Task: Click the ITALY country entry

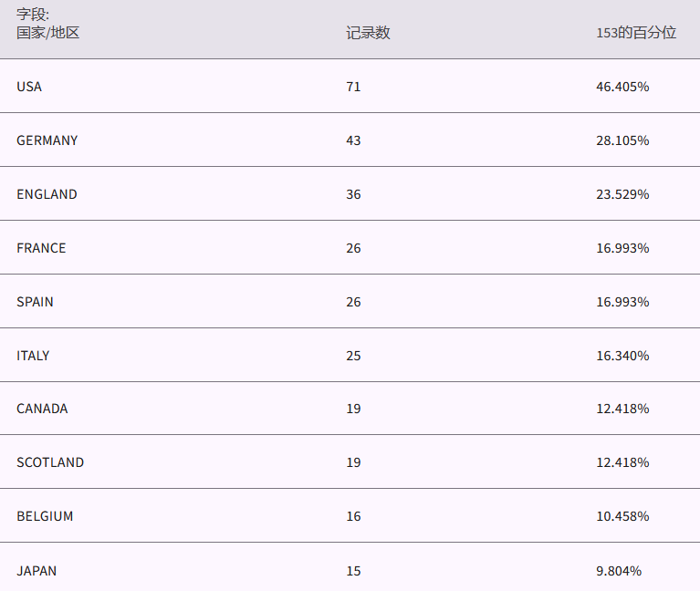Action: click(x=33, y=356)
